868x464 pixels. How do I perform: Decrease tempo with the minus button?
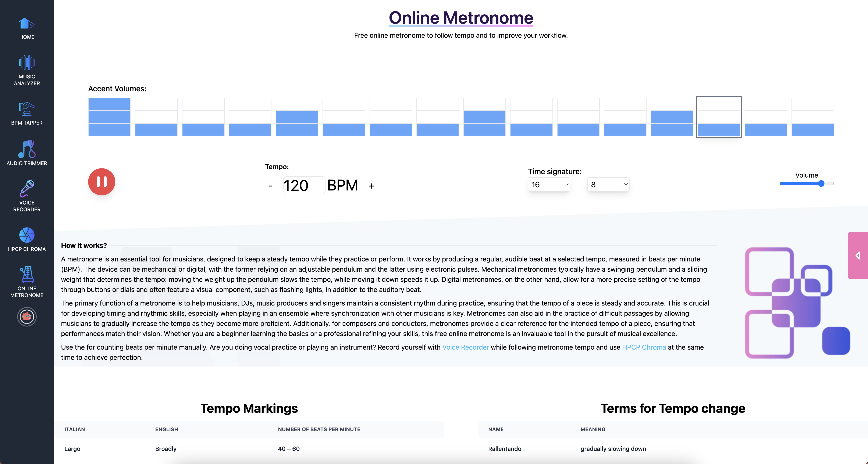(270, 186)
